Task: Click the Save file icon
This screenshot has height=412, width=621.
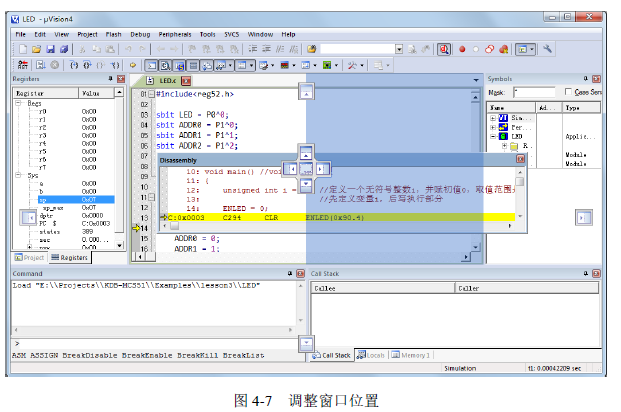Action: (49, 49)
